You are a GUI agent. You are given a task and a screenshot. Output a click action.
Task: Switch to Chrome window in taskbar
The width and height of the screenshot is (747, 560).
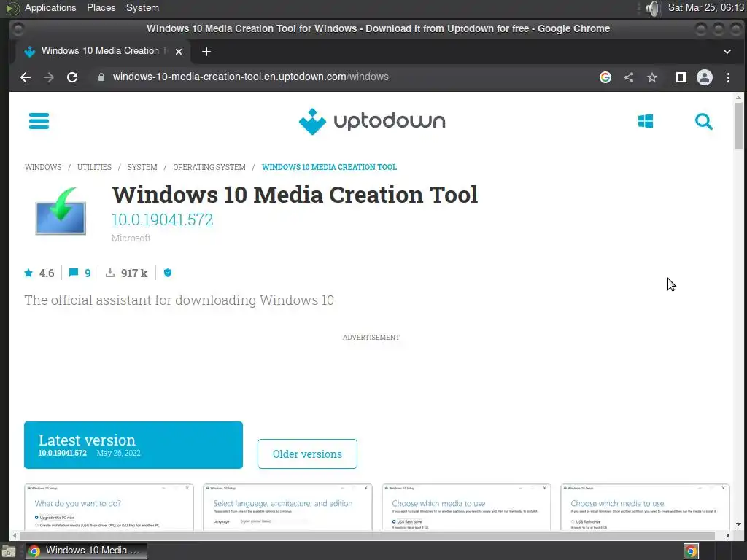86,551
